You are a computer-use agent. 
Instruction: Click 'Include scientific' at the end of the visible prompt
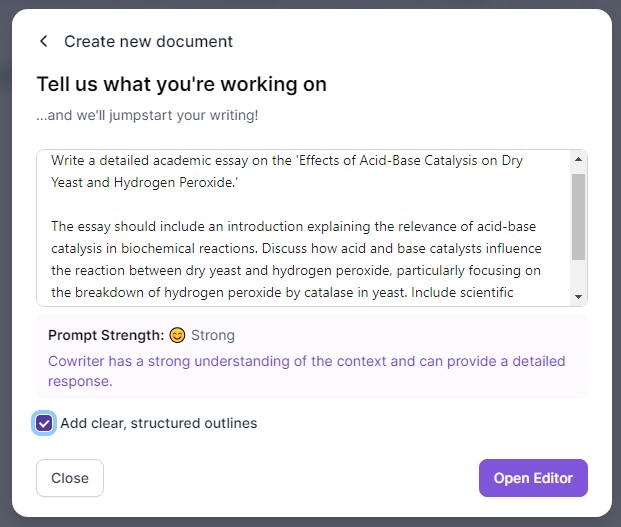tap(462, 293)
